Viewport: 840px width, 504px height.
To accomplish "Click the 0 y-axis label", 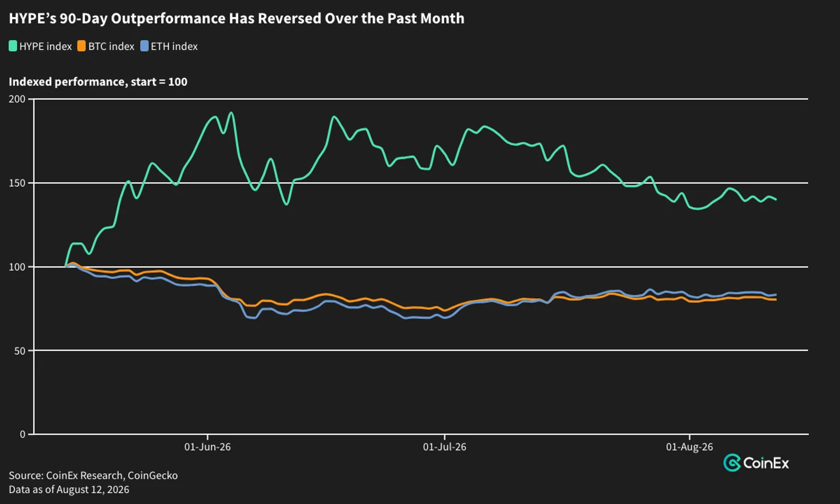I will (x=23, y=434).
